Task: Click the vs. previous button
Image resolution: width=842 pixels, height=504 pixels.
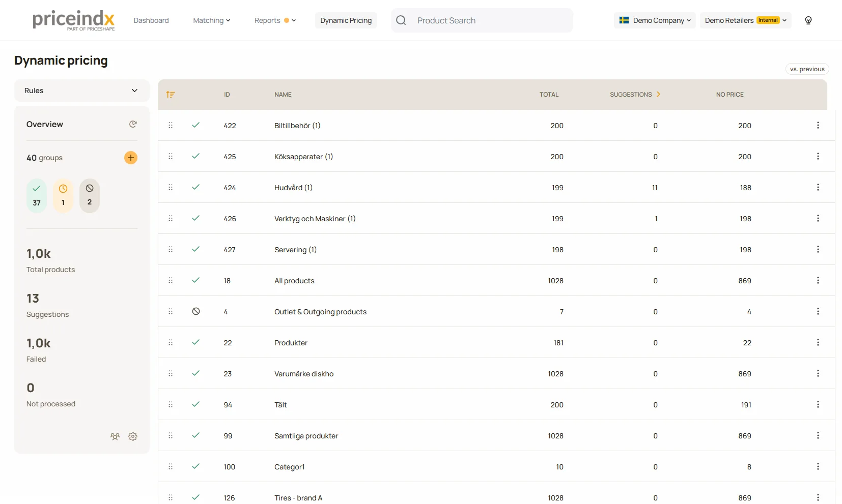Action: click(x=807, y=69)
